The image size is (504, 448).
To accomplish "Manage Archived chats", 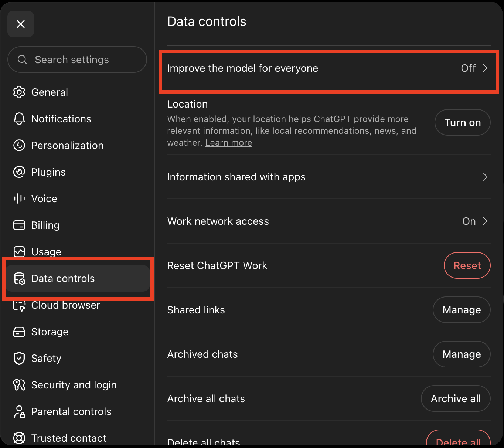I will pyautogui.click(x=462, y=354).
